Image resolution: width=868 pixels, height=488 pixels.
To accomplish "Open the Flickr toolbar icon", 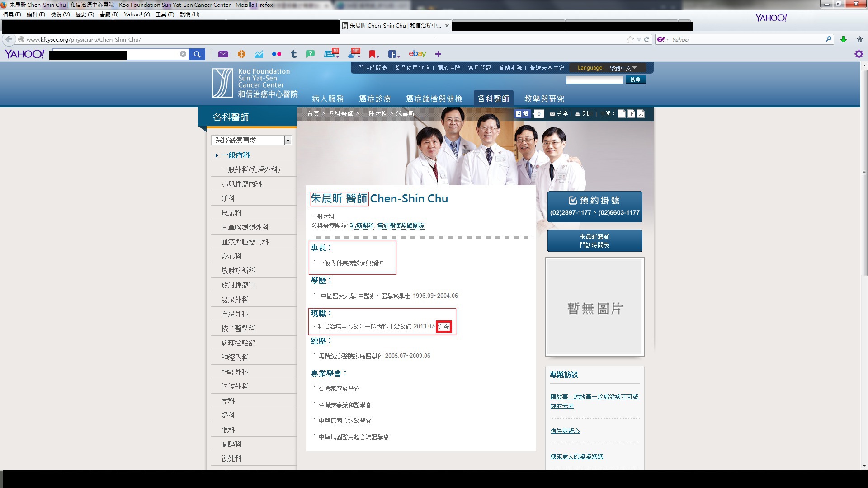I will point(276,54).
